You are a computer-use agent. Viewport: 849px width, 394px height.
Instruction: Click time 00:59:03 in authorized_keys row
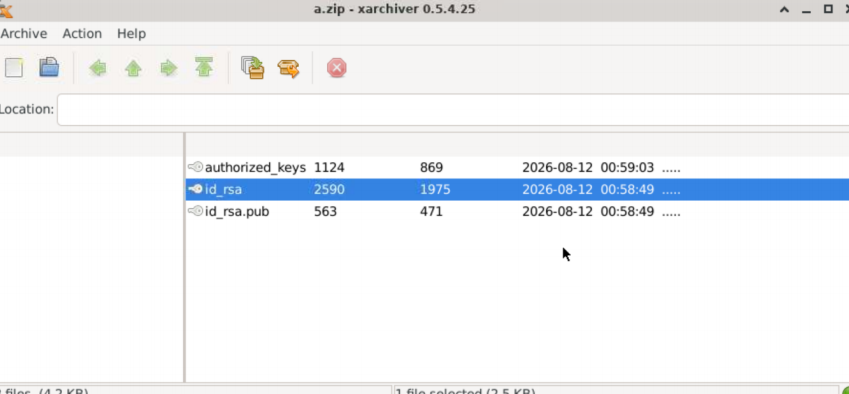point(627,168)
